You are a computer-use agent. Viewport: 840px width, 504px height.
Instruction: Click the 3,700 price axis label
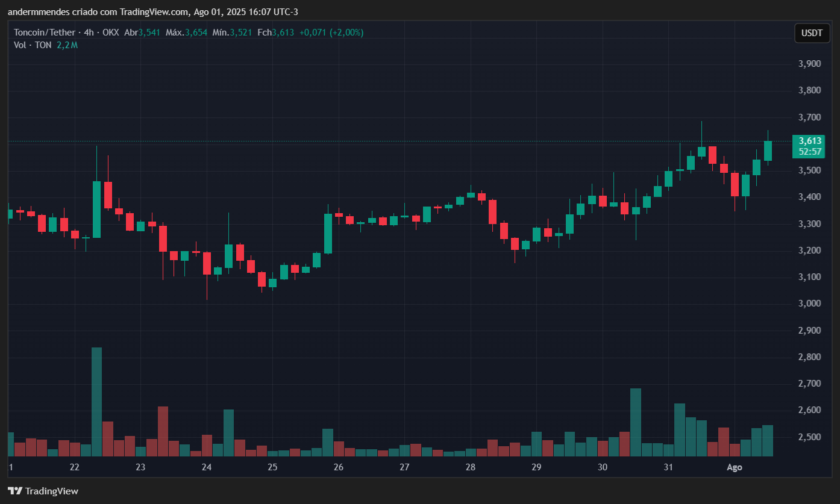point(809,117)
